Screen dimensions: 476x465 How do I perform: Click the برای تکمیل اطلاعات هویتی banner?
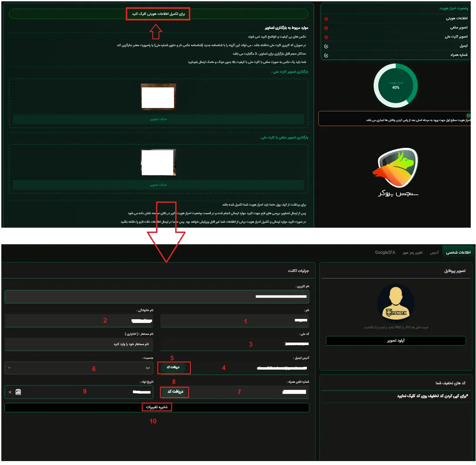coord(158,14)
